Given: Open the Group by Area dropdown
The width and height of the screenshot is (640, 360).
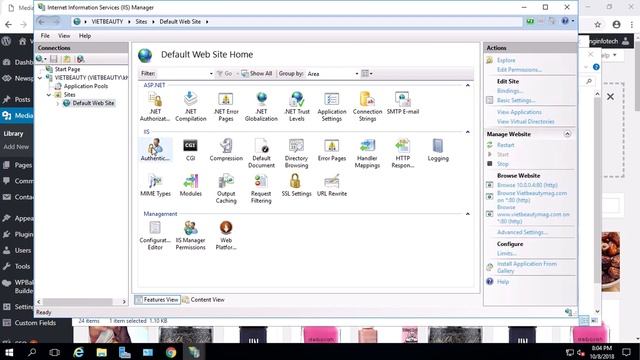Looking at the screenshot, I should (x=333, y=74).
